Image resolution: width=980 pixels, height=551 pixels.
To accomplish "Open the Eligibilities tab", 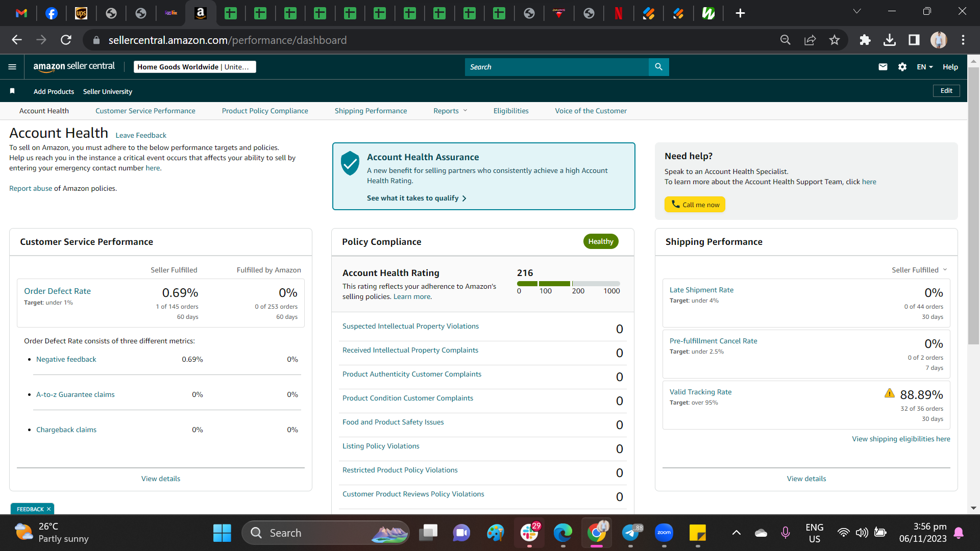I will (x=511, y=111).
